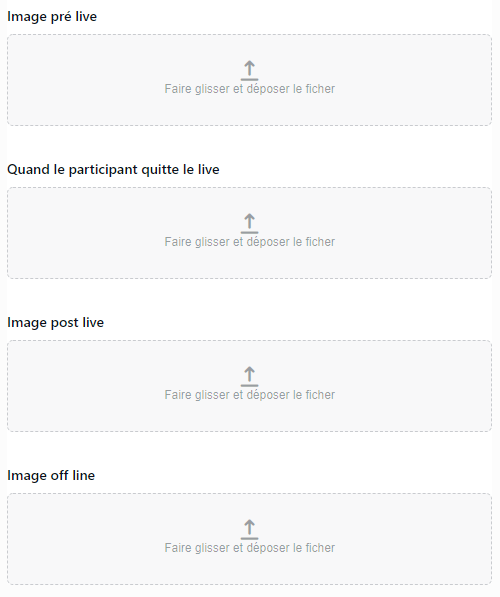
Task: Open file picker from Image off line drop zone
Action: [249, 539]
